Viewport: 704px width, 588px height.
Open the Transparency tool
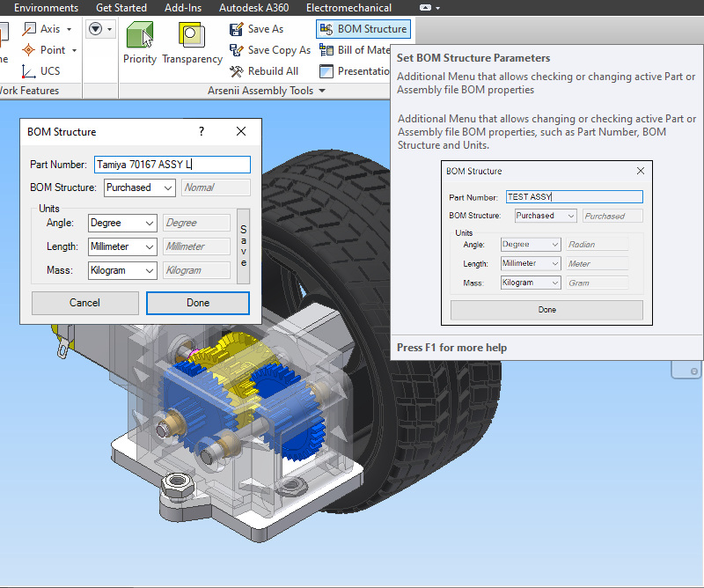point(192,43)
